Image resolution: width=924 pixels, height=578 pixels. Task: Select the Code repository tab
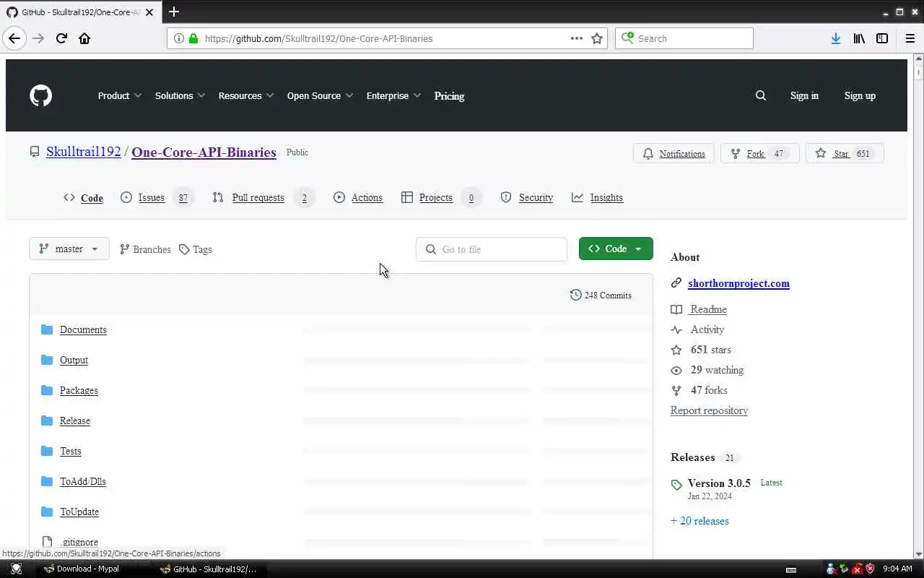pyautogui.click(x=83, y=197)
